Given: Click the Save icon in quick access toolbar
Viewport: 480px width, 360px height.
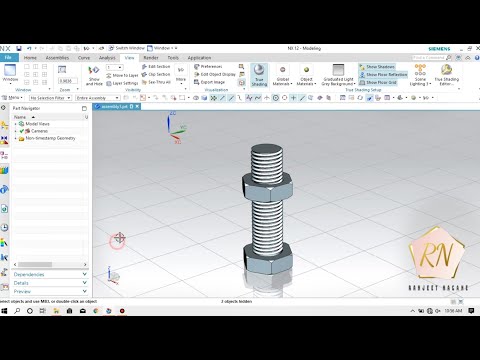Looking at the screenshot, I should click(x=19, y=49).
